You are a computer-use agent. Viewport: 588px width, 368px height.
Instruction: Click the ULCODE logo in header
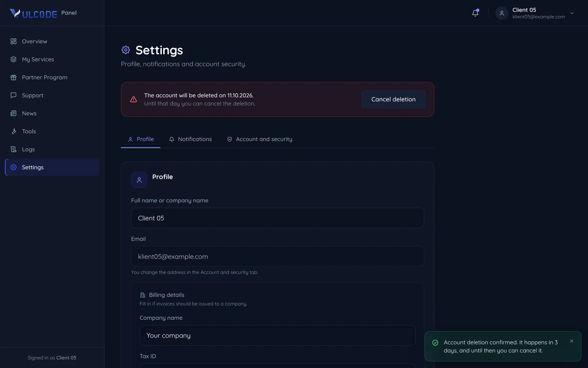33,14
